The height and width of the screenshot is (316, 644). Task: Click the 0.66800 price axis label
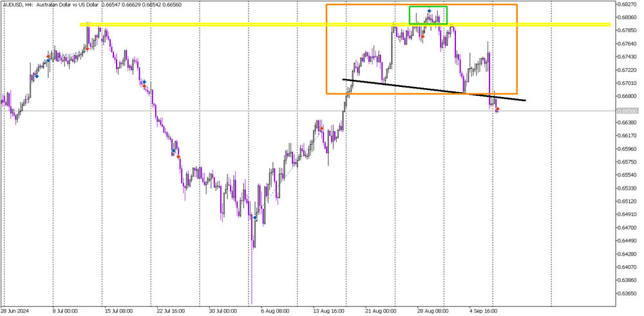(x=628, y=96)
